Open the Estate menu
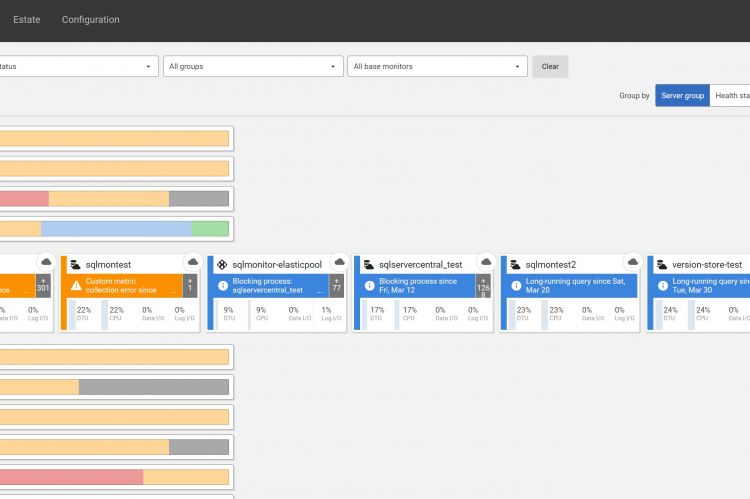Screen dimensions: 750x499 click(26, 20)
